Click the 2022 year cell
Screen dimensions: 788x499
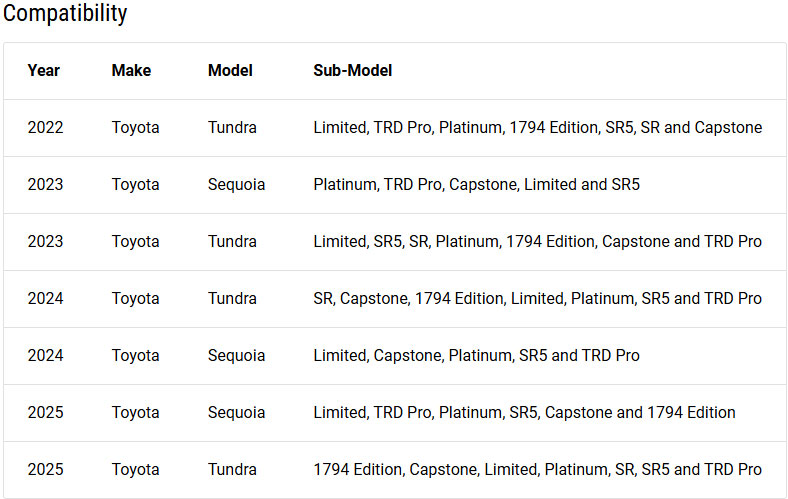(x=45, y=128)
